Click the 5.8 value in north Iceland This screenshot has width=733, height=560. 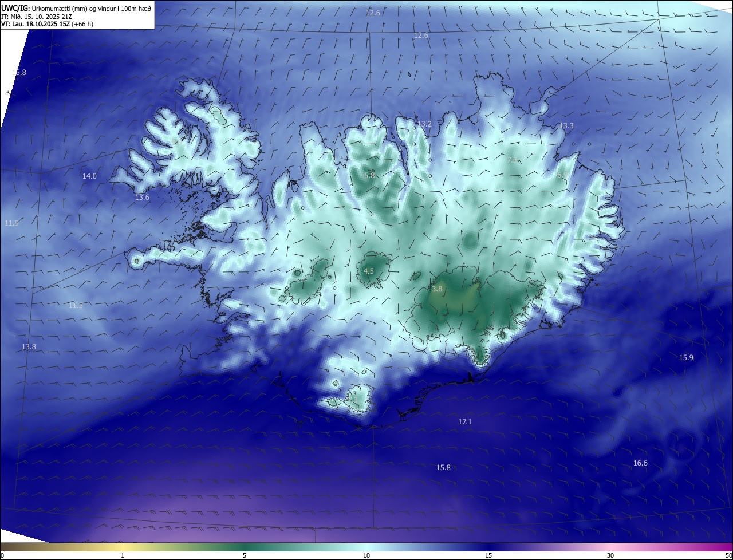pyautogui.click(x=369, y=175)
